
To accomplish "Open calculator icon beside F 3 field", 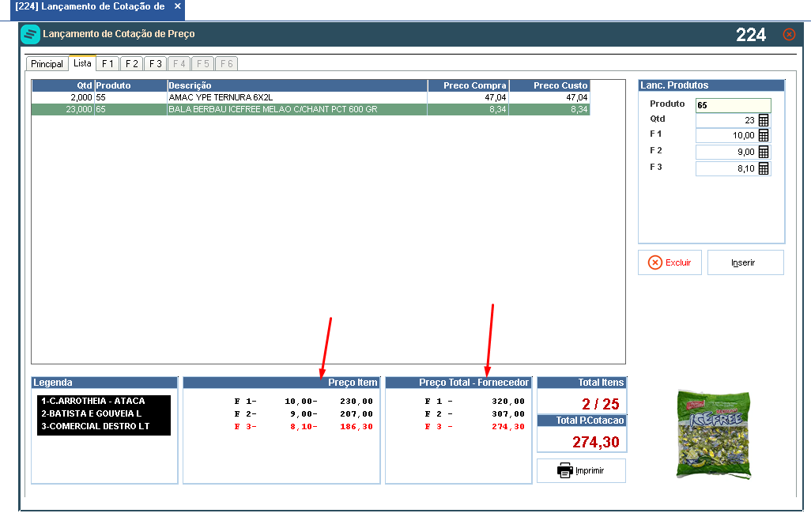I will (x=764, y=168).
